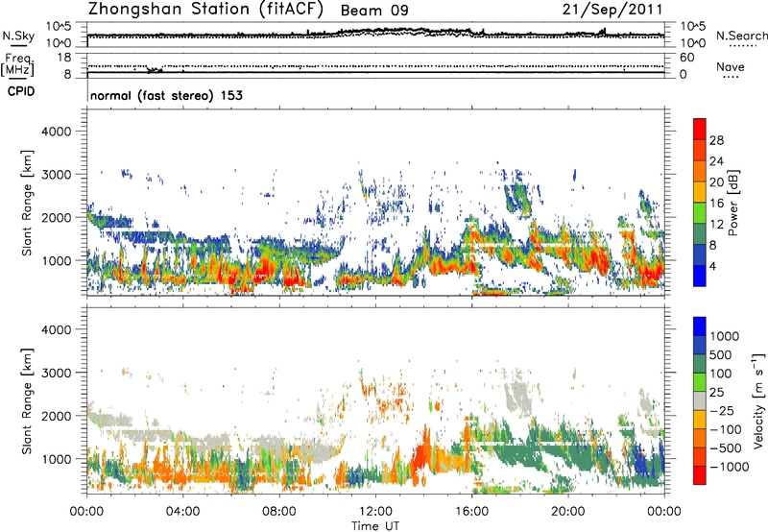768x532 pixels.
Task: Click the red top segment of power colorbar
Action: click(x=700, y=129)
